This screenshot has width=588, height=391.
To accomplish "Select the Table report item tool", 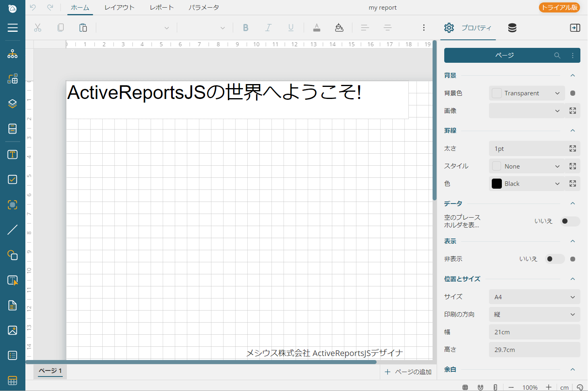I will 12,380.
